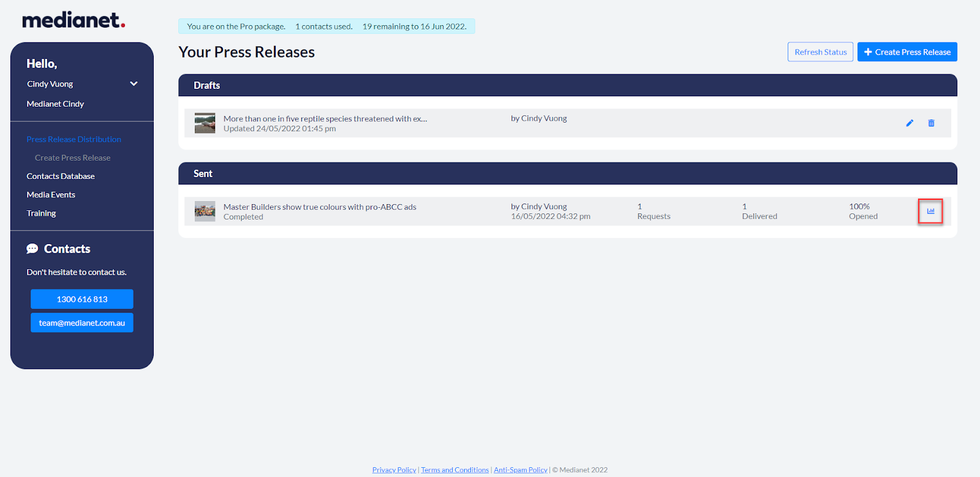Open Media Events section
980x477 pixels.
(x=51, y=194)
